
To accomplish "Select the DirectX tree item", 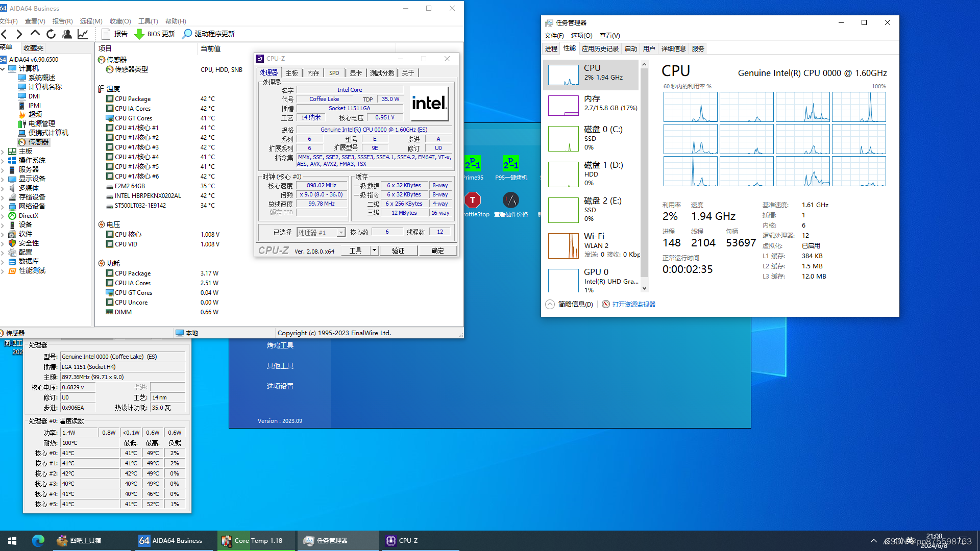I will (23, 216).
